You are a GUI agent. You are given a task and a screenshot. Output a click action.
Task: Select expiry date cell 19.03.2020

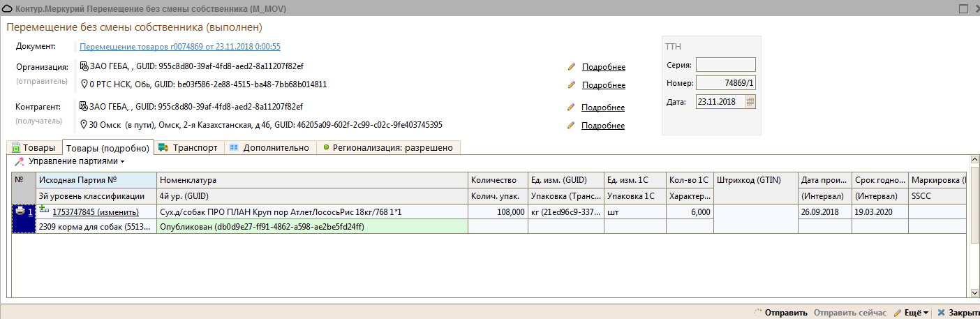pyautogui.click(x=880, y=212)
